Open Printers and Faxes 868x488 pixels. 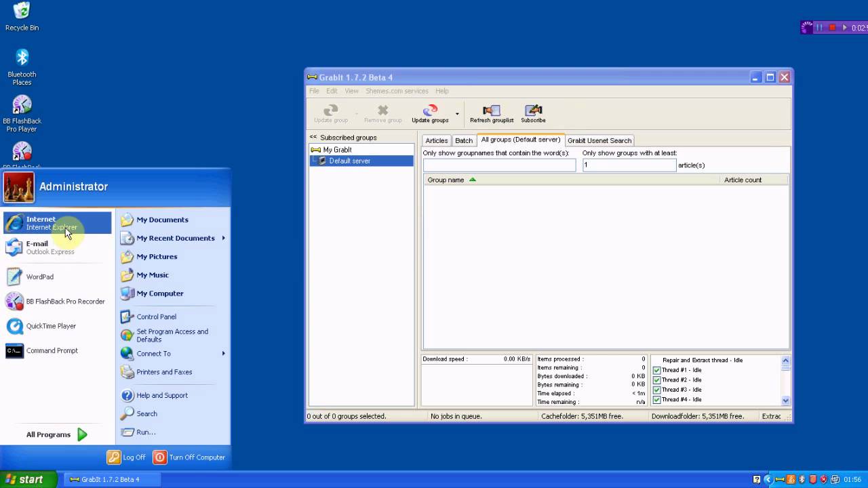pyautogui.click(x=156, y=372)
